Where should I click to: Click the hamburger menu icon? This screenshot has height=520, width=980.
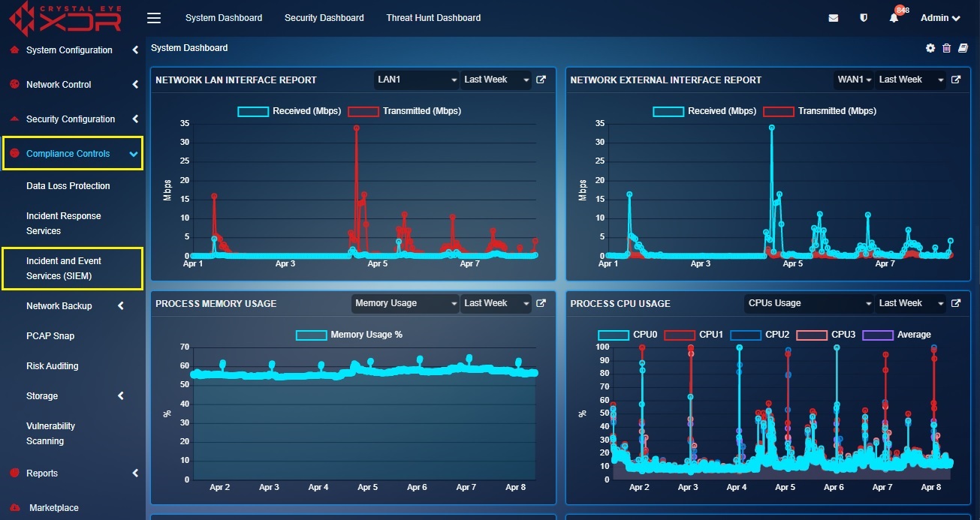[154, 18]
